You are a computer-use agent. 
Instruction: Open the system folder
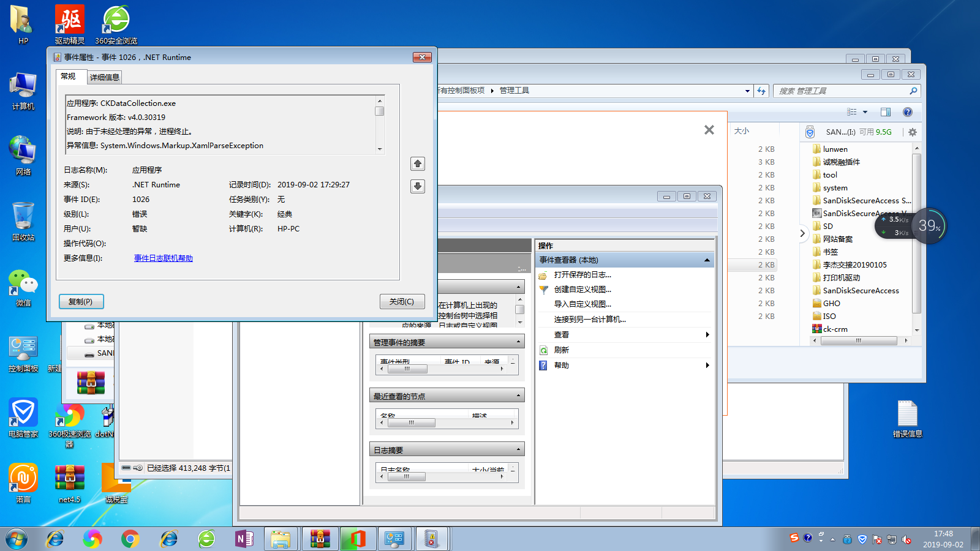pos(835,188)
